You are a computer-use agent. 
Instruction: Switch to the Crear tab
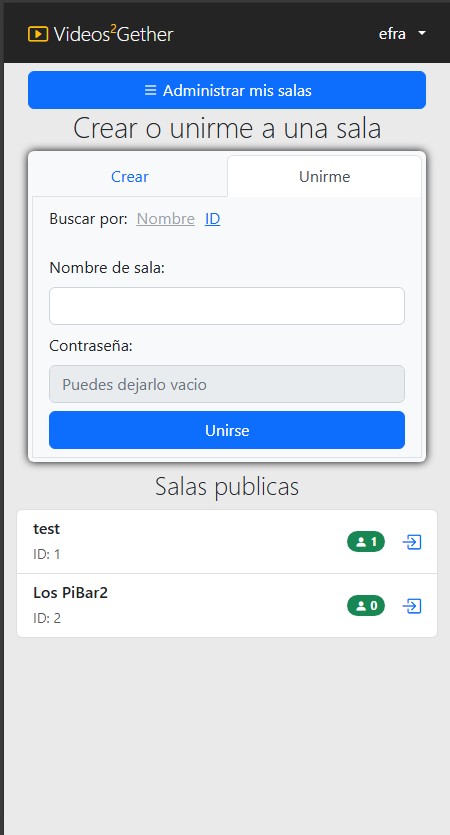[129, 176]
